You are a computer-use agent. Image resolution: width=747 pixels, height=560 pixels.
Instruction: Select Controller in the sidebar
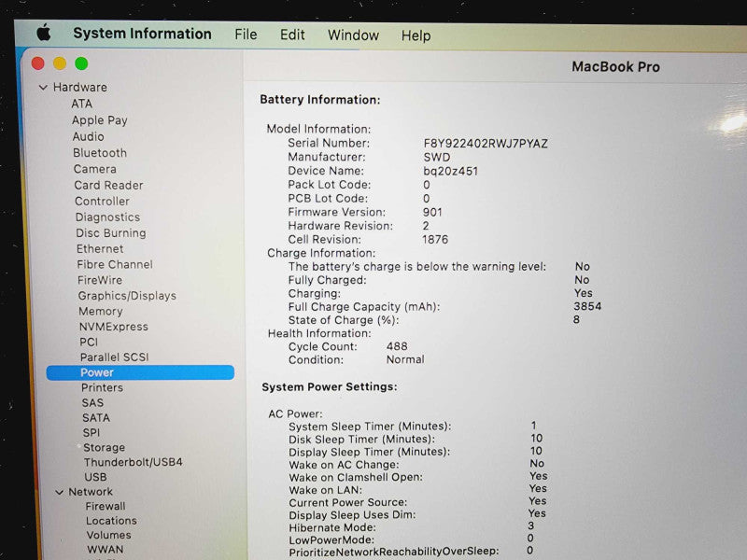click(x=102, y=201)
